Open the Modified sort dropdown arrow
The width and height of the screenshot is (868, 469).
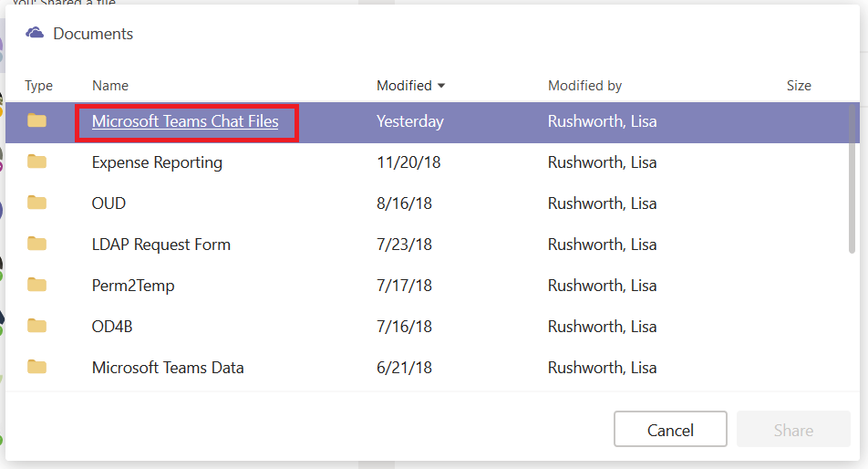[441, 86]
